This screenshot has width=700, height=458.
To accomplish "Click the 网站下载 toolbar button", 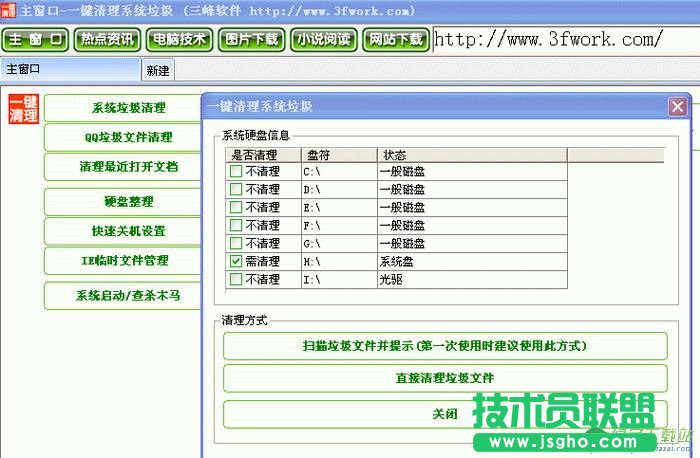I will click(x=396, y=40).
